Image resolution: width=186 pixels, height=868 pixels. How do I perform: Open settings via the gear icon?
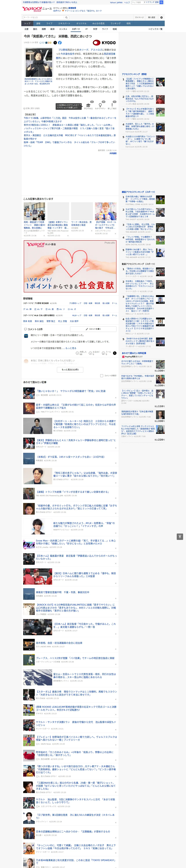pyautogui.click(x=161, y=18)
